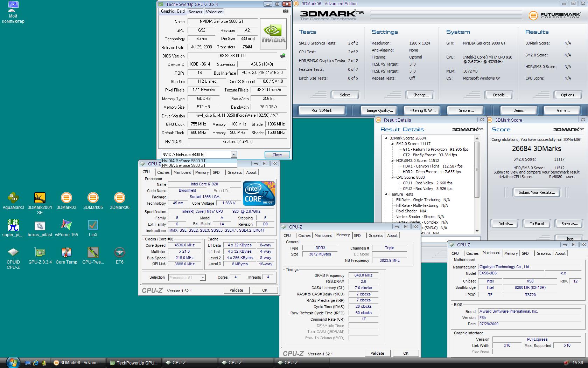Click the Run 3DMark button

click(322, 110)
